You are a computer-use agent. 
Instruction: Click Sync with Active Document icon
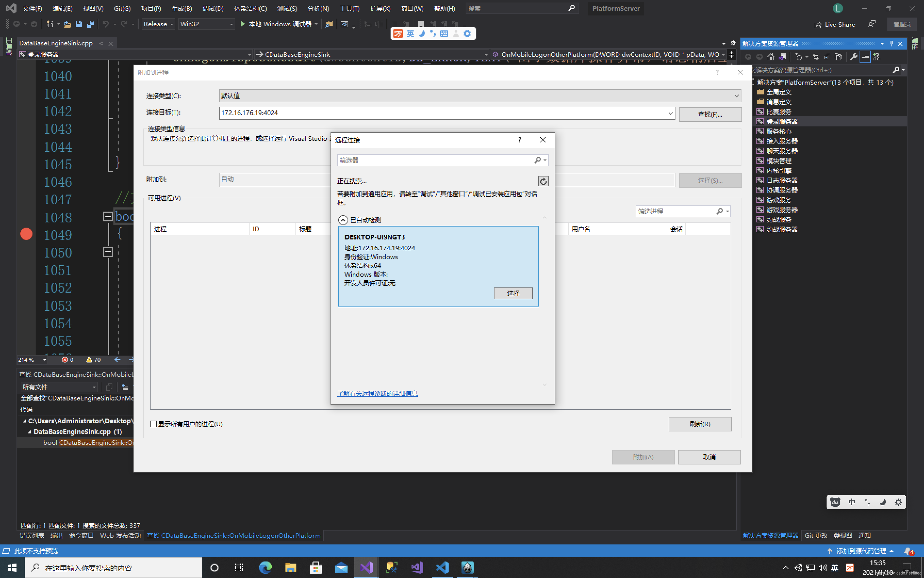tap(815, 57)
